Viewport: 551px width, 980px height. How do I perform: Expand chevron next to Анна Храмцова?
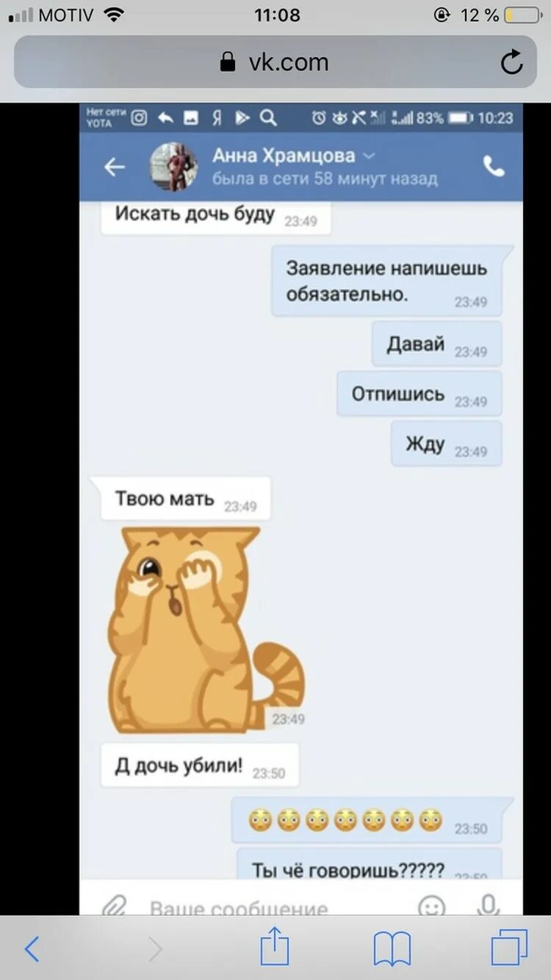coord(370,156)
